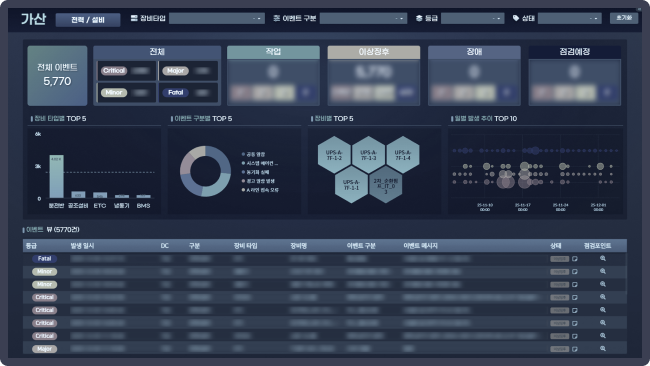Select the 장애 card header

click(474, 52)
